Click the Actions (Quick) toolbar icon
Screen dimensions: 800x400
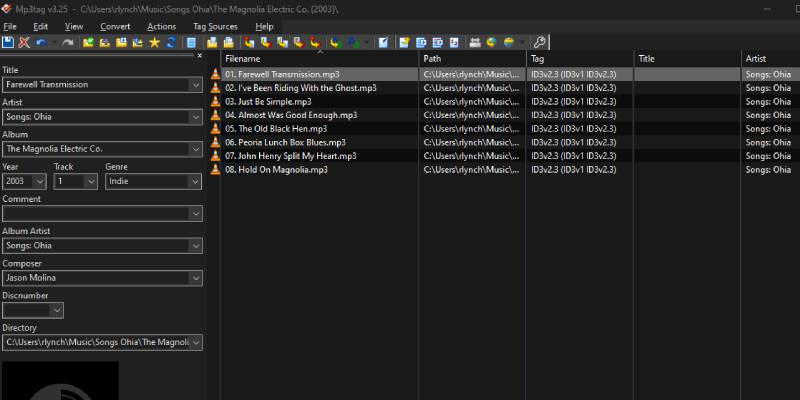352,42
